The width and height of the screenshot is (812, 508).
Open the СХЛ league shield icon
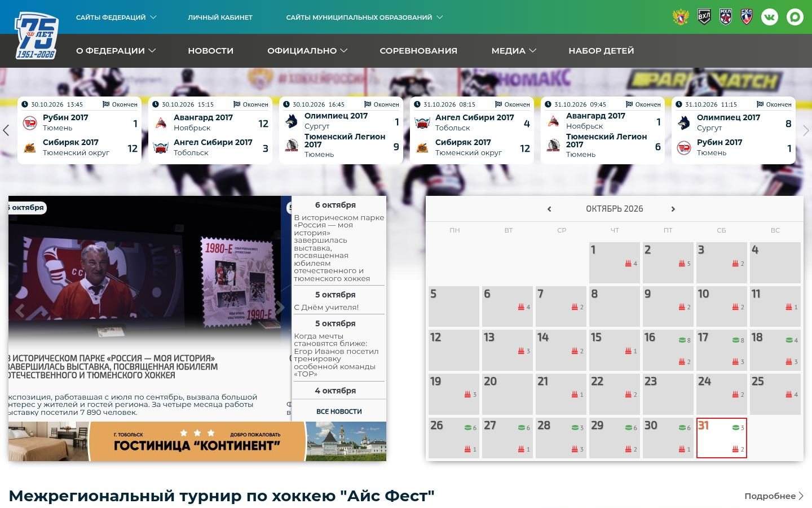(747, 17)
